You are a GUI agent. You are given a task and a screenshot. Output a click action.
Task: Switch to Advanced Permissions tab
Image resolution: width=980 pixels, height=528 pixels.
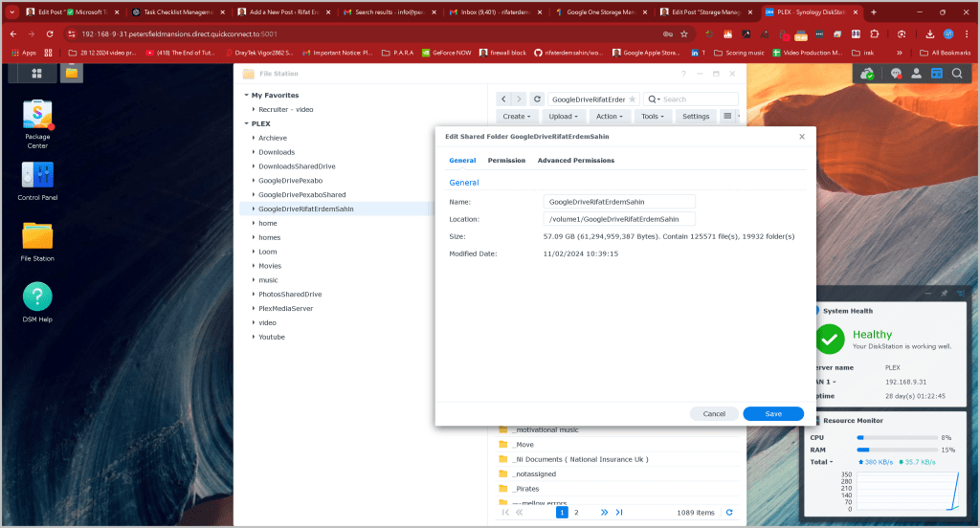[575, 161]
